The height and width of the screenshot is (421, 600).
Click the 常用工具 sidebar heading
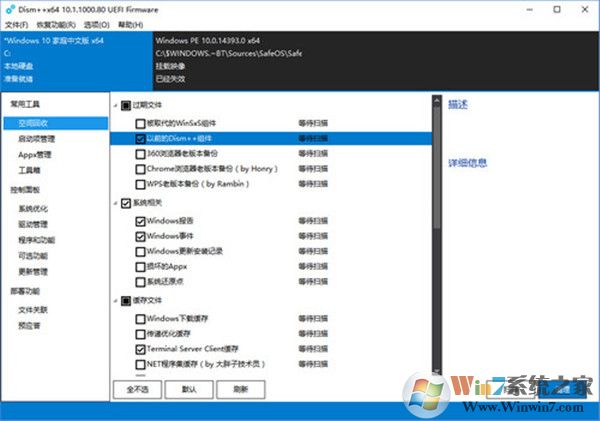(x=25, y=104)
